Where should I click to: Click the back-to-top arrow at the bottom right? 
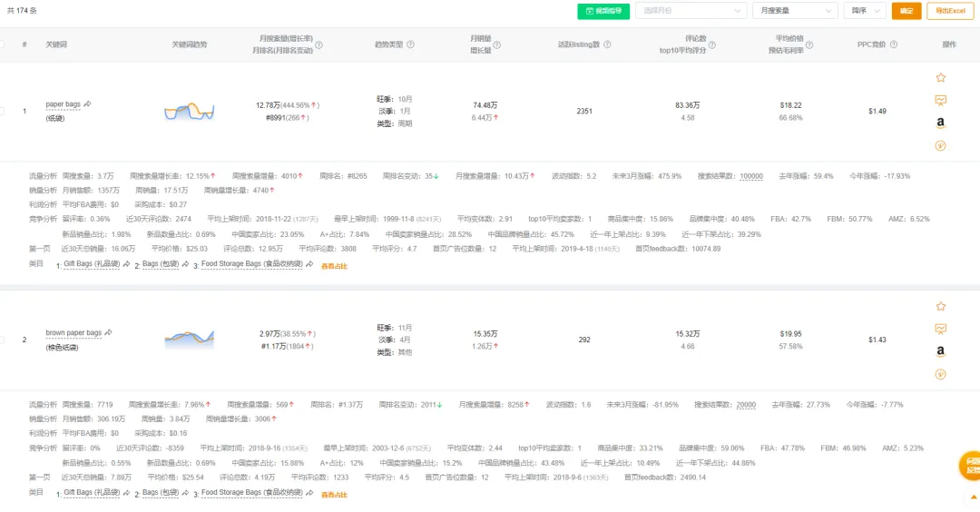974,497
